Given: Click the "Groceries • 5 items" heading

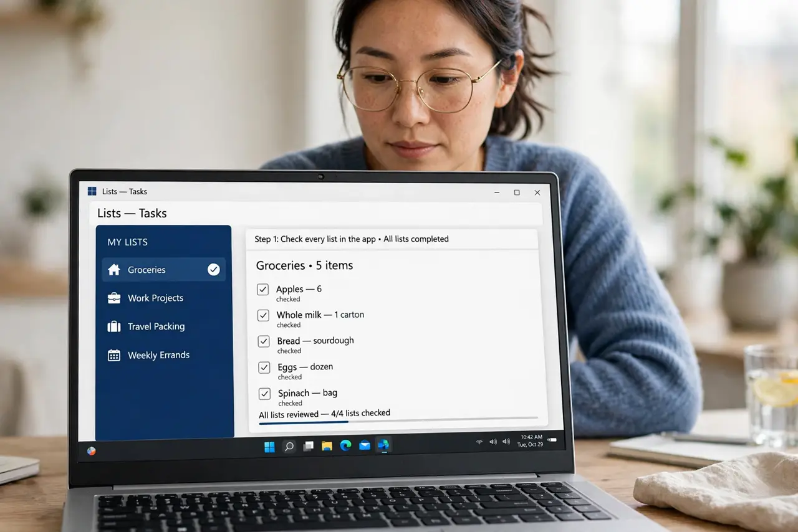Looking at the screenshot, I should 304,265.
